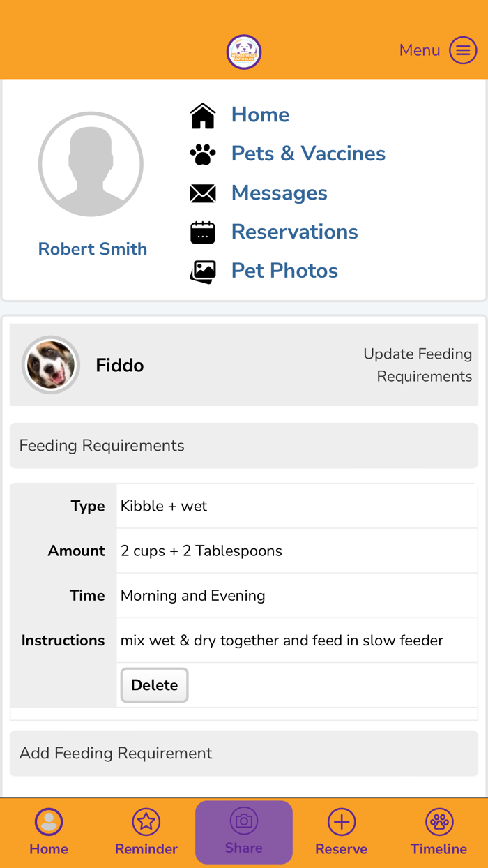Open the Reservations link

click(x=295, y=232)
